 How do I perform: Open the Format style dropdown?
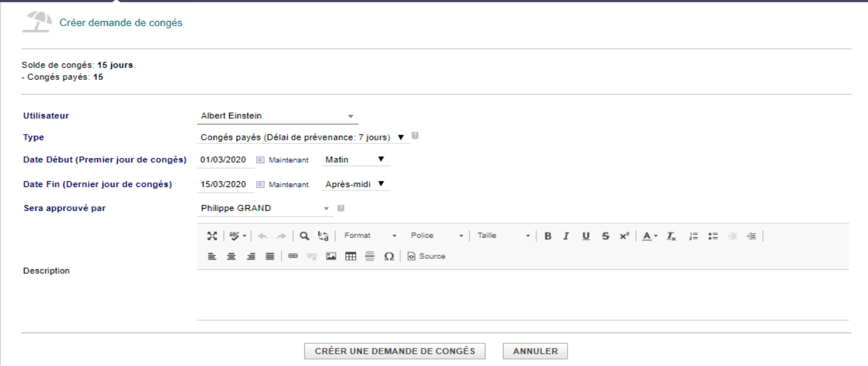tap(370, 236)
